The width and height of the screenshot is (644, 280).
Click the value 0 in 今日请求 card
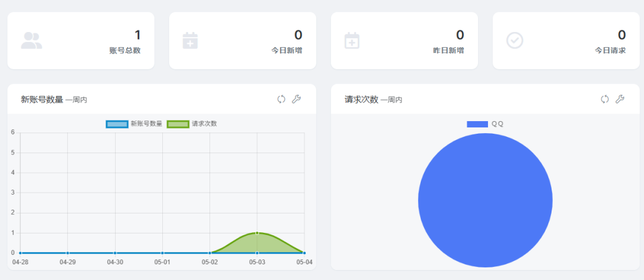[622, 35]
